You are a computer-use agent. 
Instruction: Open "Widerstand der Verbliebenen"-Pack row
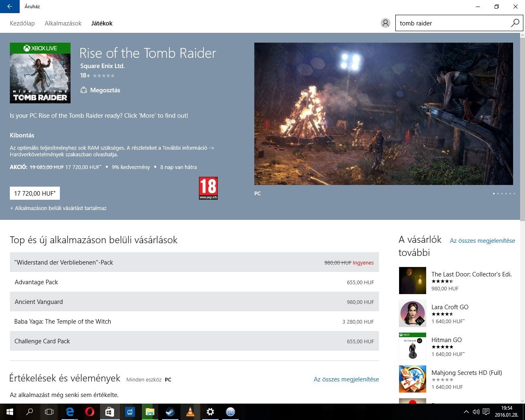click(194, 262)
